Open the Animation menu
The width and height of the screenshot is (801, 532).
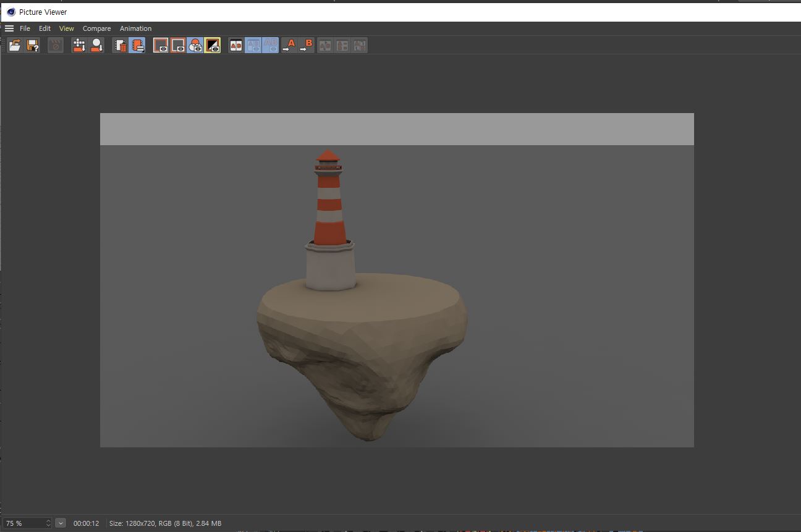click(x=135, y=28)
